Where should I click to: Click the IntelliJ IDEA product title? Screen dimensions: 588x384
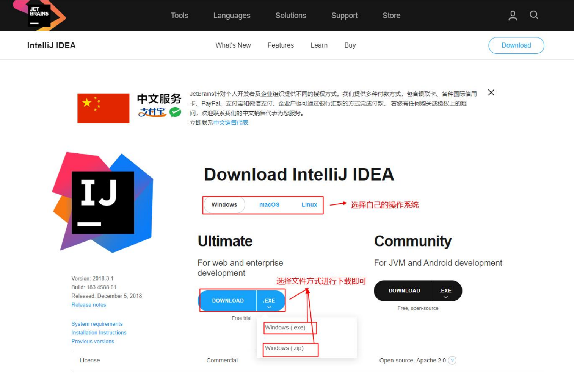click(x=52, y=45)
